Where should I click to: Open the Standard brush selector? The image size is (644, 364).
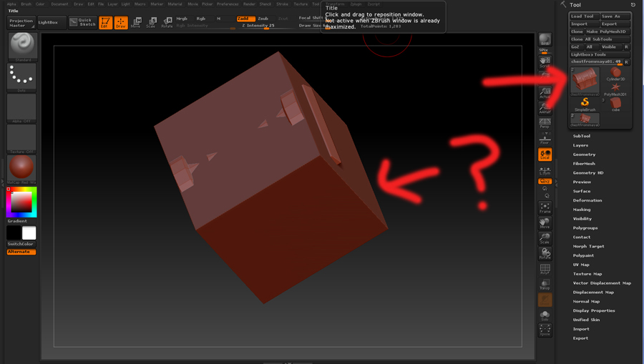23,47
